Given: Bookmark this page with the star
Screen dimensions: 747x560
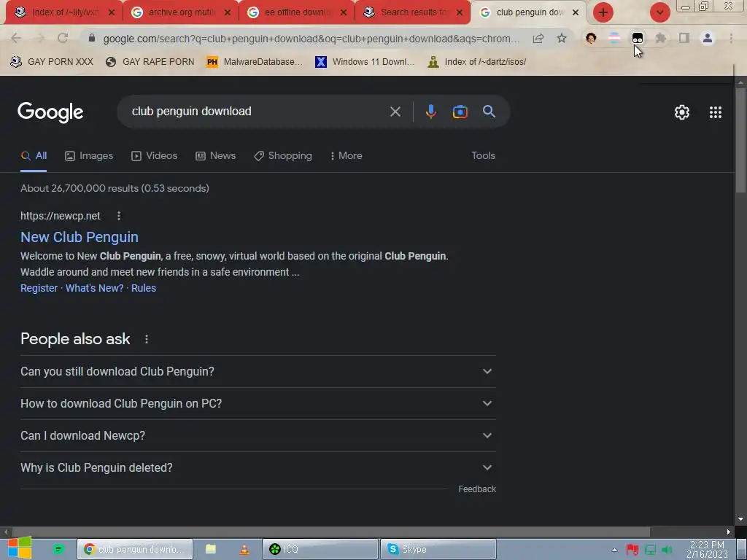Looking at the screenshot, I should (562, 38).
